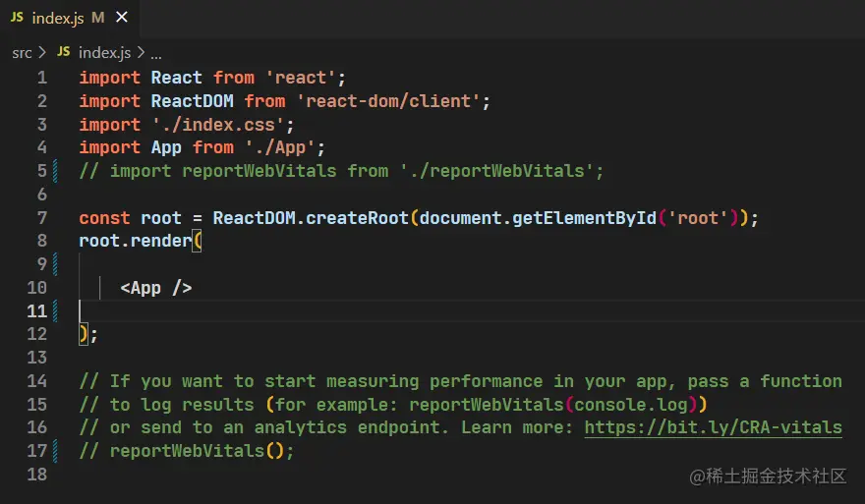Expand the chevron after index.js in breadcrumb

click(x=141, y=52)
